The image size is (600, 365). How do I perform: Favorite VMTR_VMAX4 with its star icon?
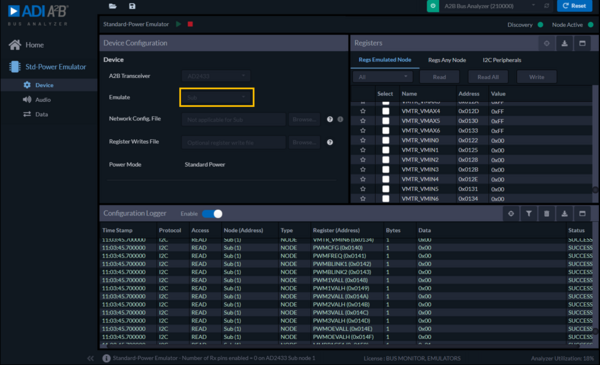(363, 111)
